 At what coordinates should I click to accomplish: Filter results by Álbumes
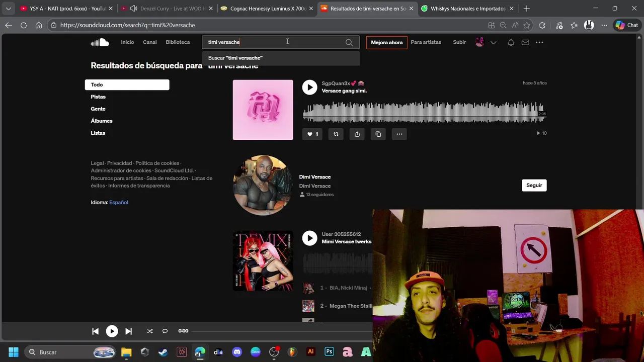pos(102,121)
